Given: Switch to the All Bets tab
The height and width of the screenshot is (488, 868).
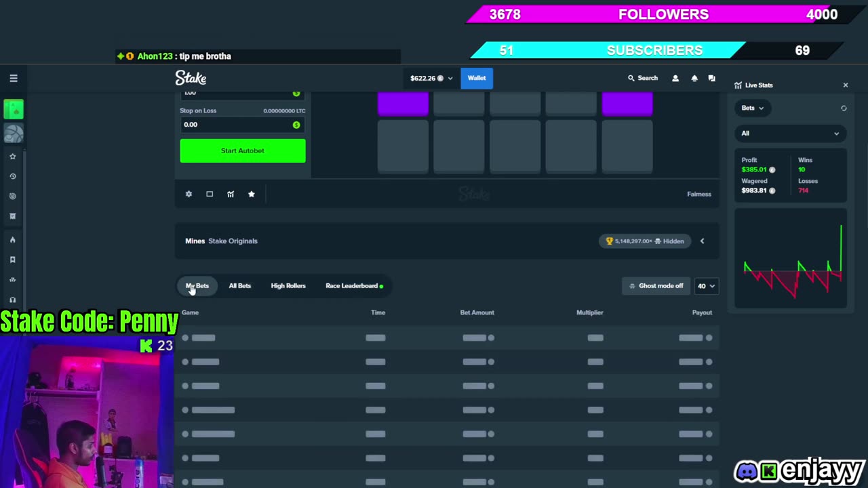Looking at the screenshot, I should point(239,286).
